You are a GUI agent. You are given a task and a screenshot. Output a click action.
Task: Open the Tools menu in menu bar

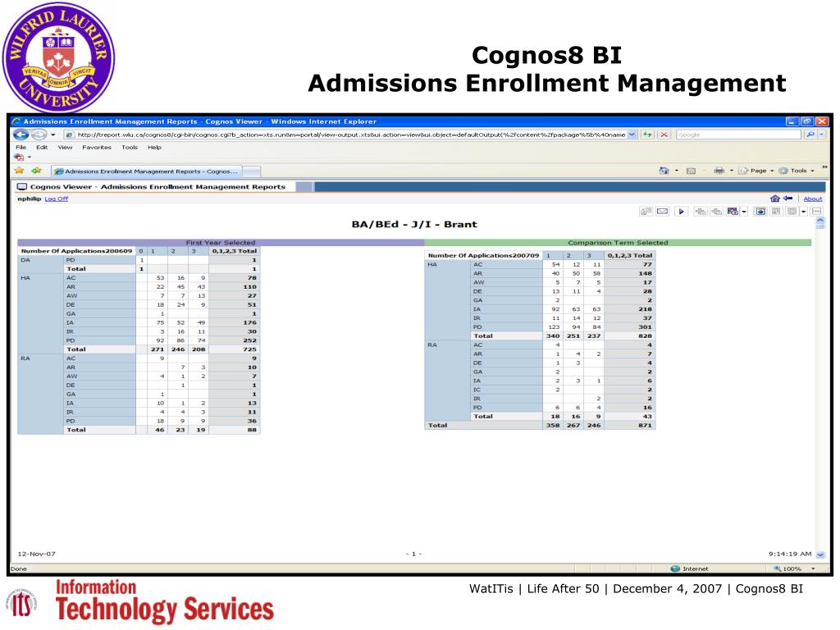[129, 148]
